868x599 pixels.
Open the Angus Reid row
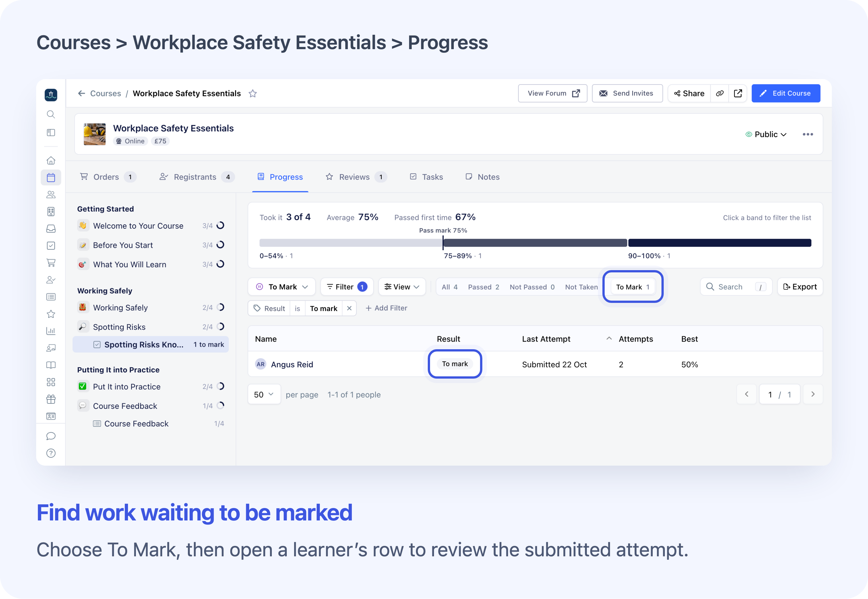(535, 364)
